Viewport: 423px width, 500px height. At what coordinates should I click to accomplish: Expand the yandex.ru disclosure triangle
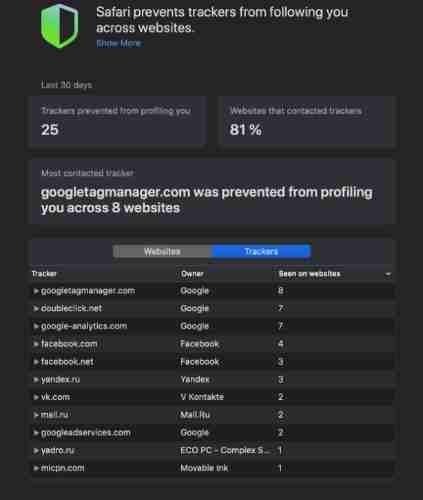(36, 379)
